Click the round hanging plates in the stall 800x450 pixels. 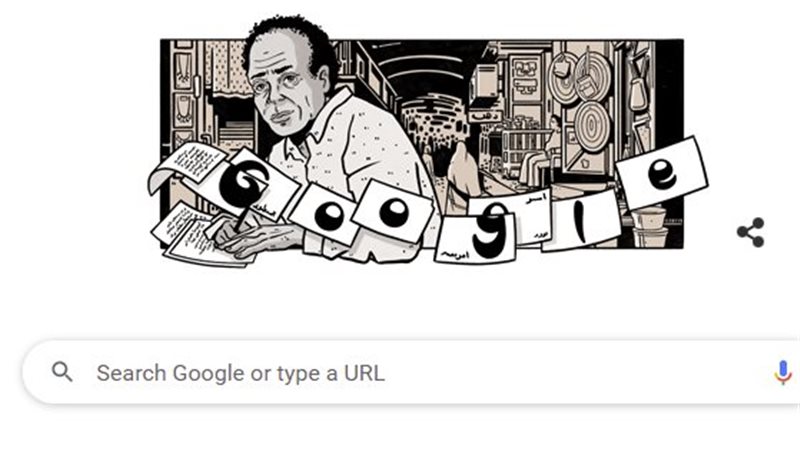pos(580,97)
